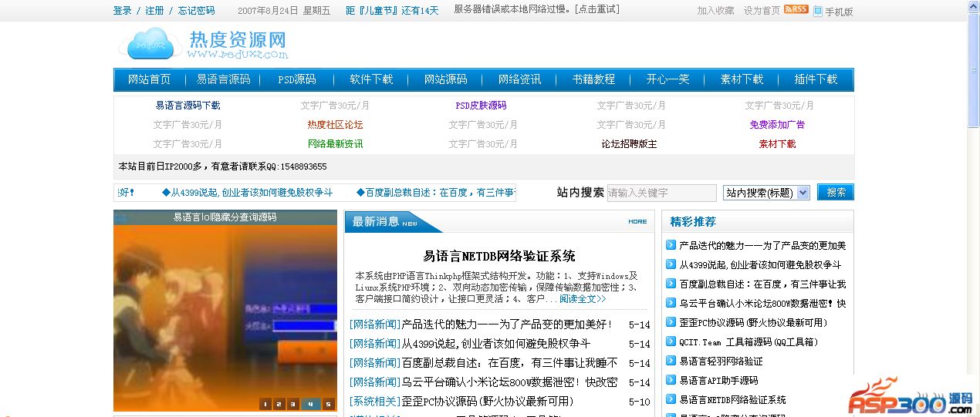The height and width of the screenshot is (417, 980).
Task: Click arrow icon beside 易语言API助手源码
Action: (671, 380)
